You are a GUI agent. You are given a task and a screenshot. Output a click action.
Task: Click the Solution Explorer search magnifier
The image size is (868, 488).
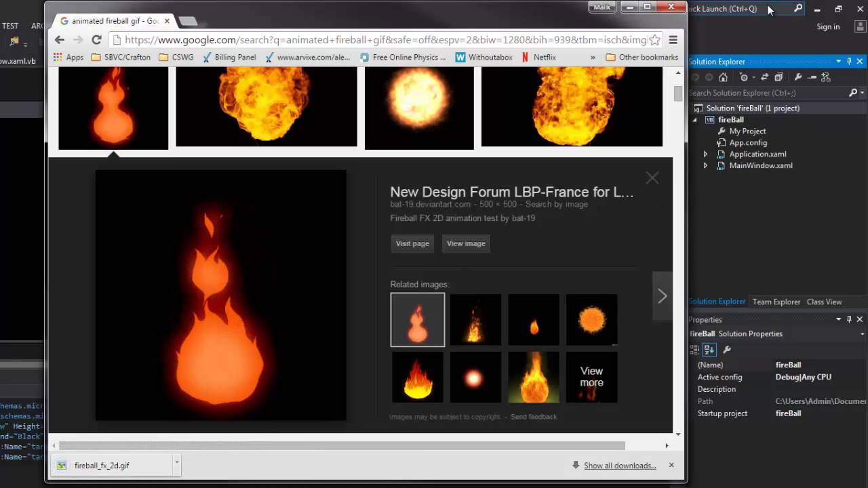[853, 93]
